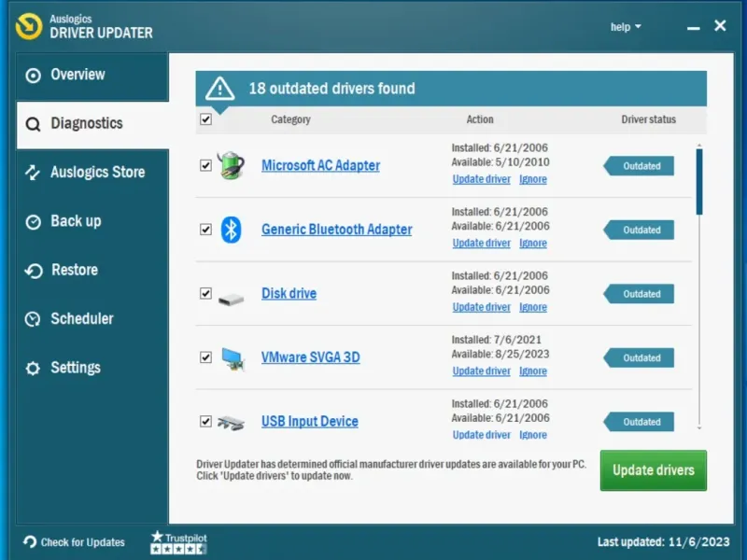747x560 pixels.
Task: Click the green Update drivers button
Action: [x=653, y=470]
